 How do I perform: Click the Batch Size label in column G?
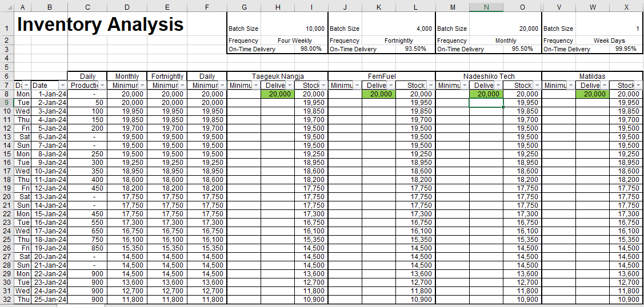click(243, 29)
